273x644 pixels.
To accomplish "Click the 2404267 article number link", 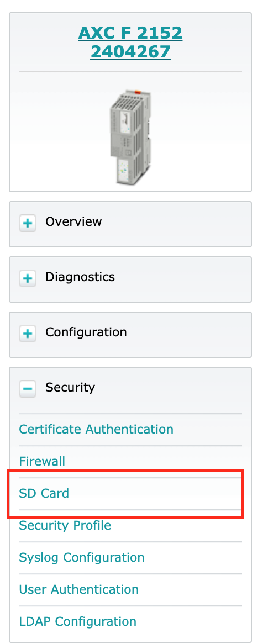I will 130,52.
